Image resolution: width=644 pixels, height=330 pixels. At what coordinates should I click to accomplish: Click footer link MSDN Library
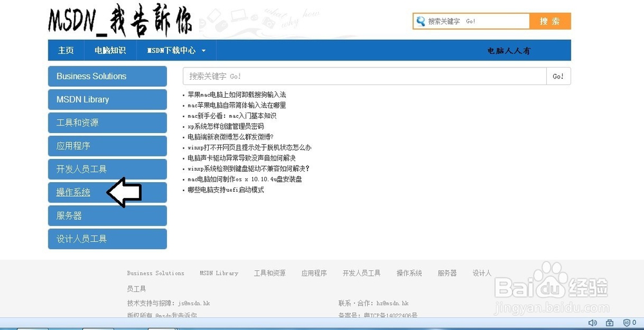pos(219,273)
